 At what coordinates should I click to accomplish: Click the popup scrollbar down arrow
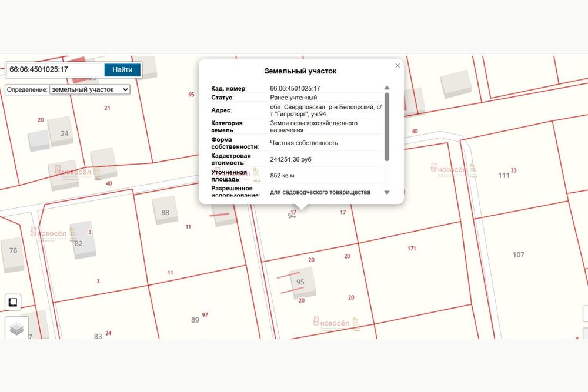click(386, 192)
